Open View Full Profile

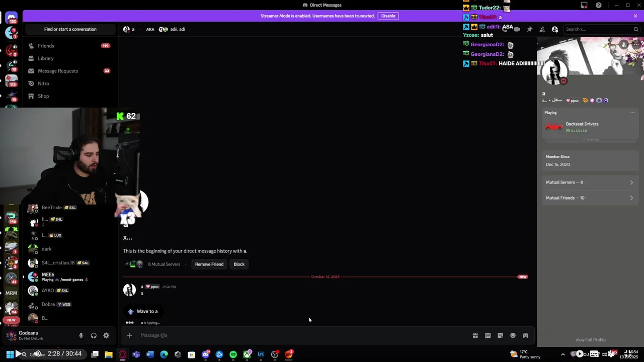(x=590, y=340)
